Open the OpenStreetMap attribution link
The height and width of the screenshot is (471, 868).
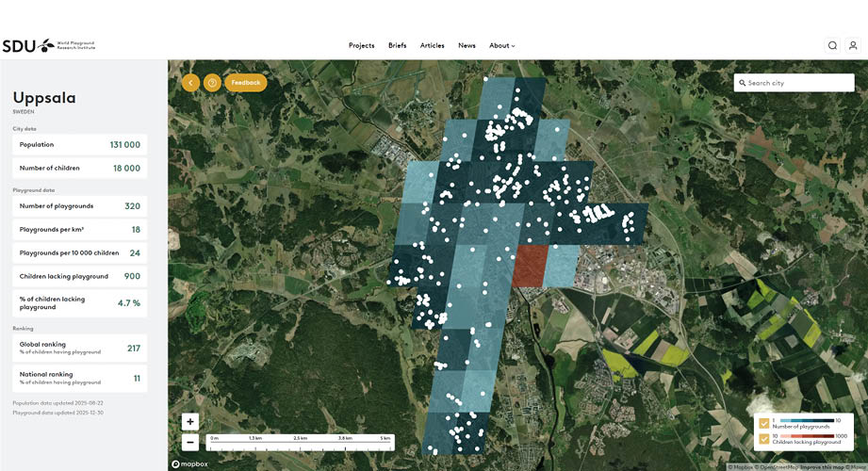(x=778, y=467)
